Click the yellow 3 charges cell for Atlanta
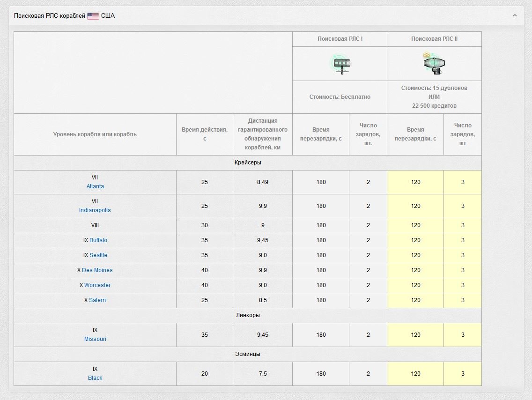The width and height of the screenshot is (532, 400). tap(463, 182)
